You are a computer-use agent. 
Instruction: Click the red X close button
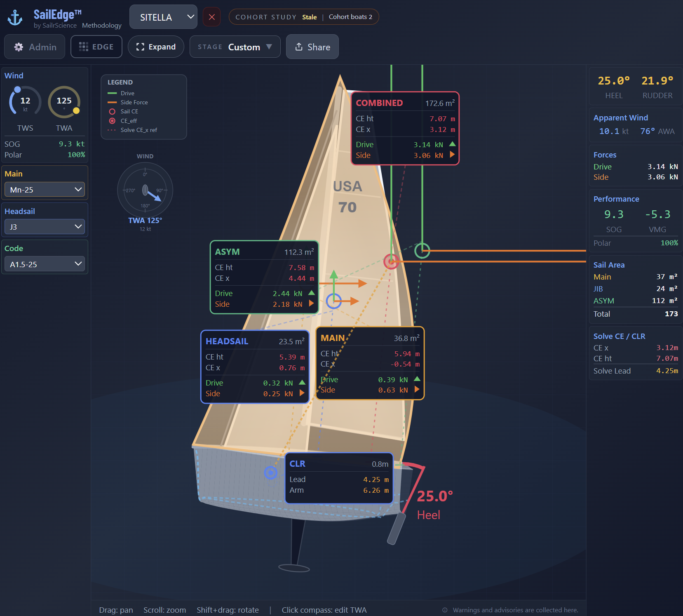pyautogui.click(x=212, y=17)
